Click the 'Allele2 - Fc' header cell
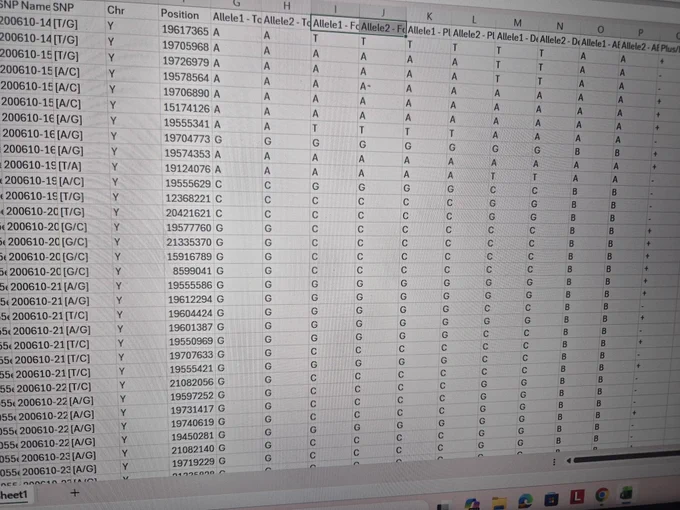Viewport: 680px width, 510px height. (x=383, y=28)
